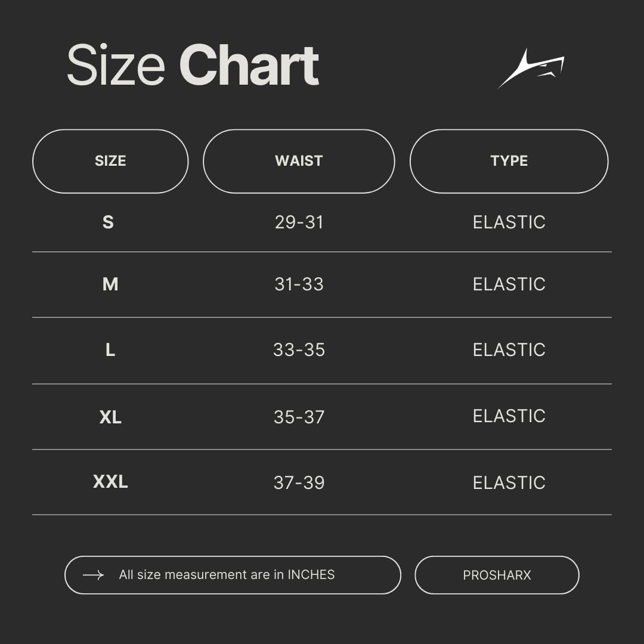
Task: Click the WAIST column header pill
Action: pos(299,161)
